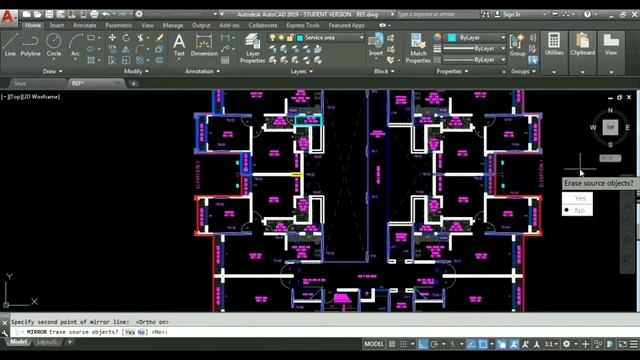The image size is (640, 360).
Task: Click the Start file tab
Action: pos(20,83)
